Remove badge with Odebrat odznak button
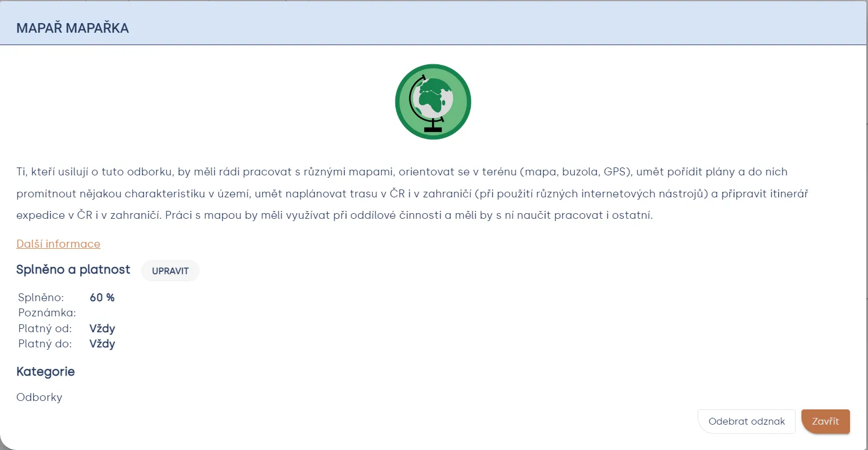The image size is (868, 450). [747, 421]
